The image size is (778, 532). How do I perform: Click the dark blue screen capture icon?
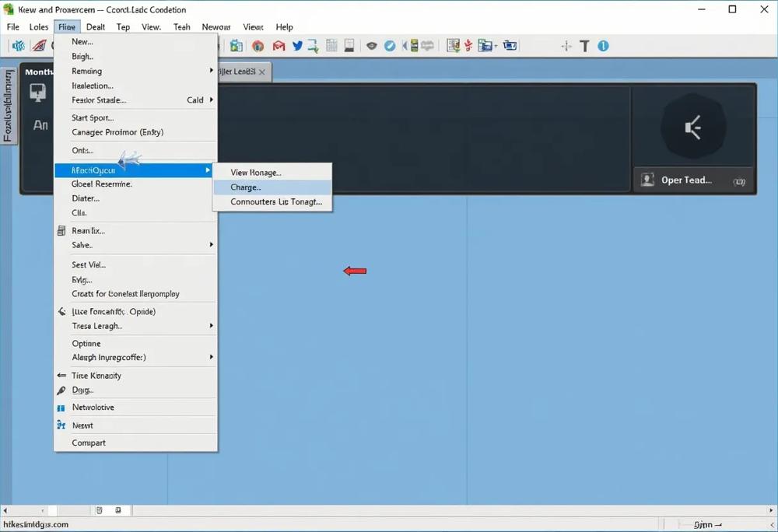[510, 46]
